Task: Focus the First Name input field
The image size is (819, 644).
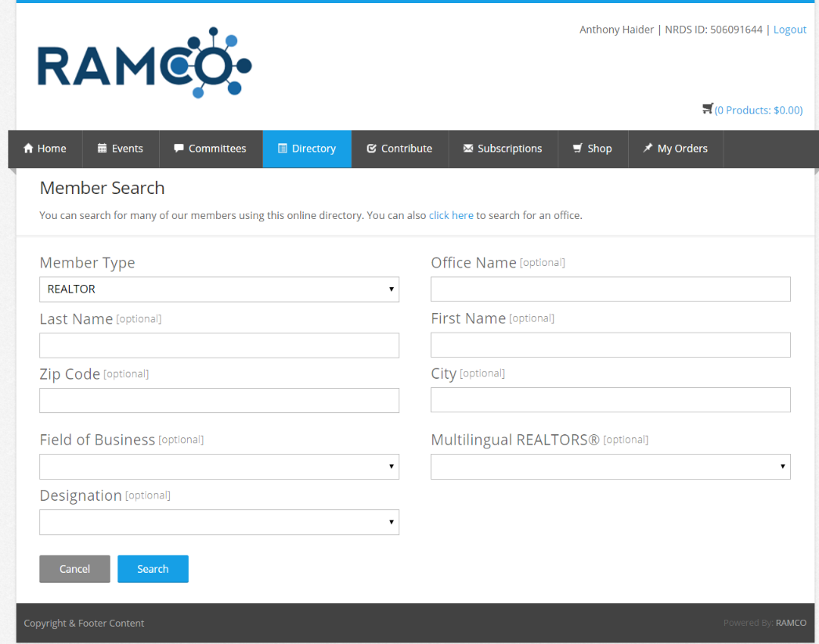Action: (x=611, y=345)
